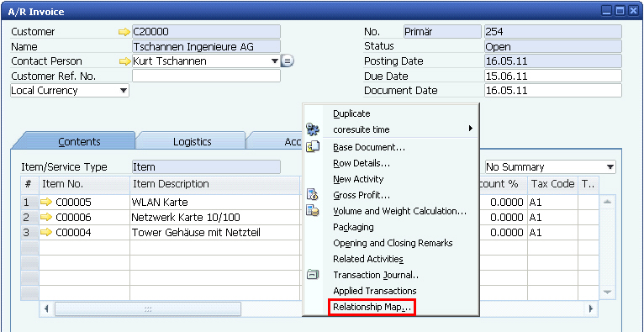Click the Name field Tschannen Ingenieure AG
The image size is (644, 332).
pos(206,47)
